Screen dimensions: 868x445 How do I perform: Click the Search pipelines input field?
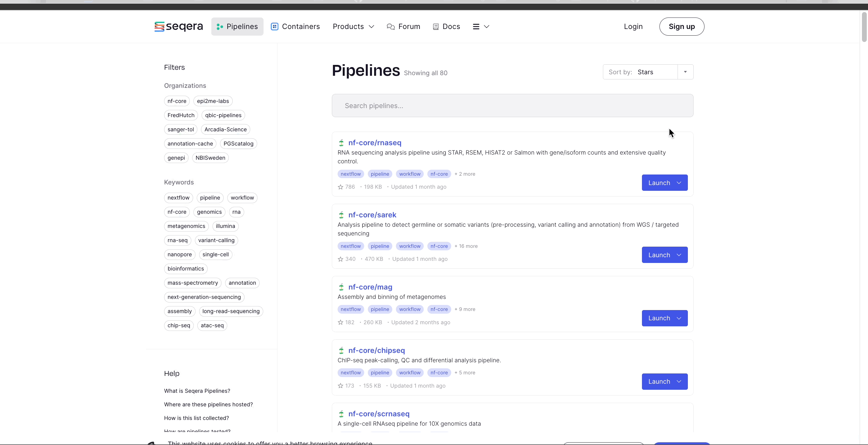(x=512, y=105)
